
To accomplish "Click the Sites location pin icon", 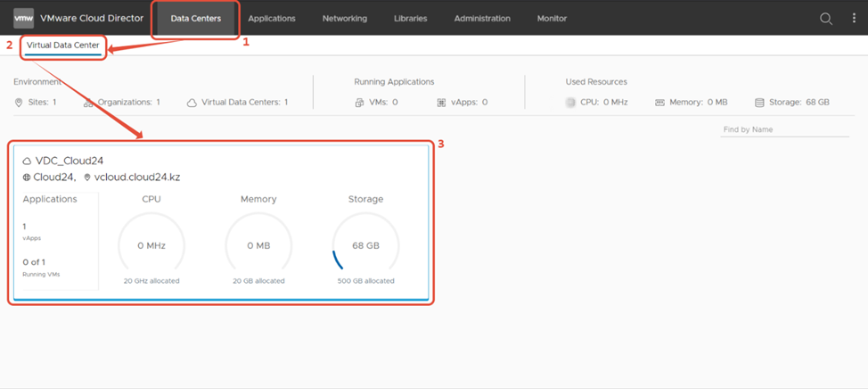I will pyautogui.click(x=19, y=103).
